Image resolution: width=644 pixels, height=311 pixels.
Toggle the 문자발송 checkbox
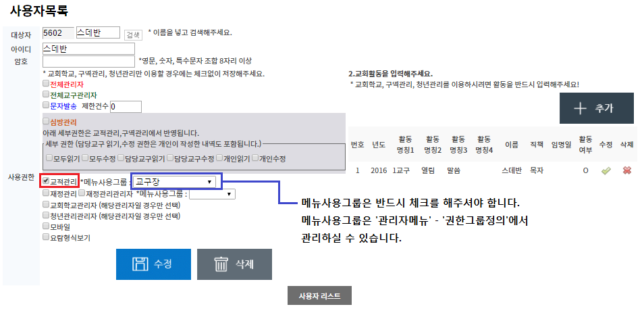46,105
